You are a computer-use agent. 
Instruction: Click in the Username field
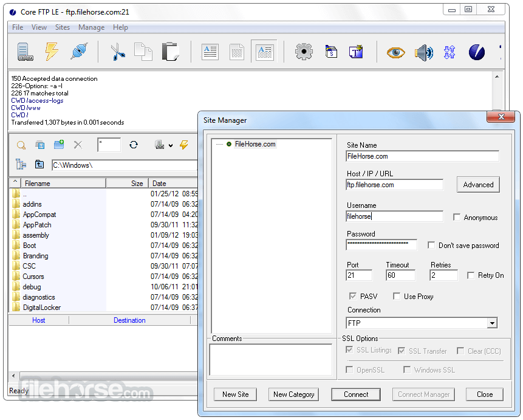pyautogui.click(x=395, y=216)
